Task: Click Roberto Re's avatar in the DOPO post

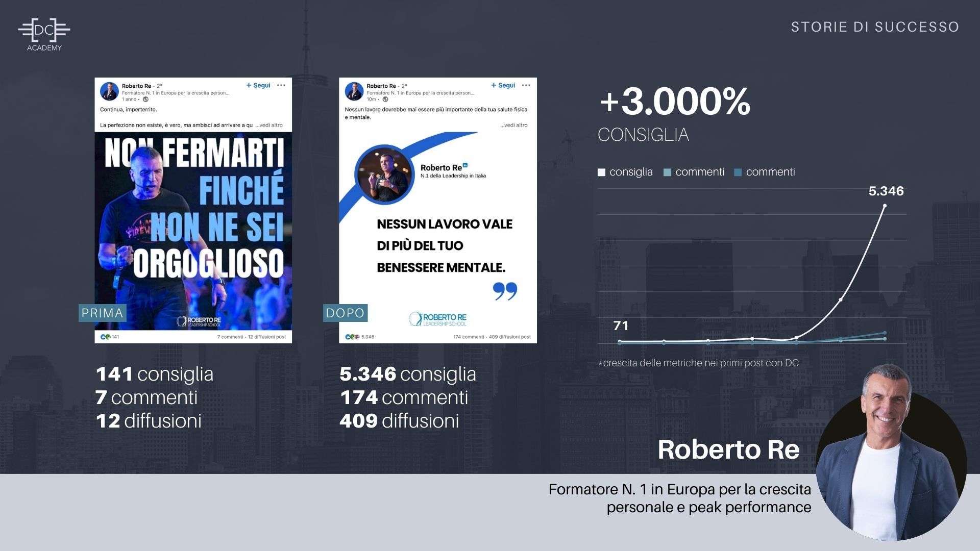Action: pyautogui.click(x=354, y=92)
